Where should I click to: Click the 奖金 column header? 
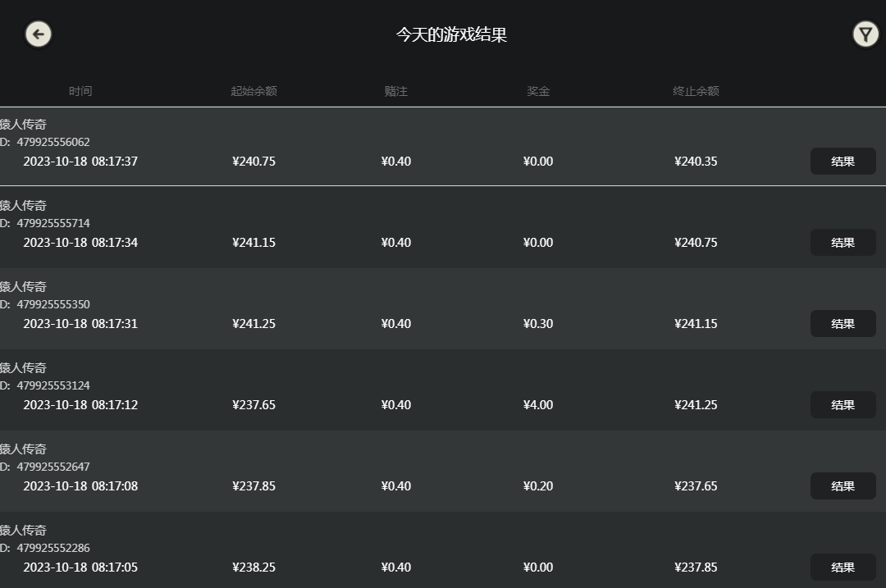pyautogui.click(x=537, y=91)
